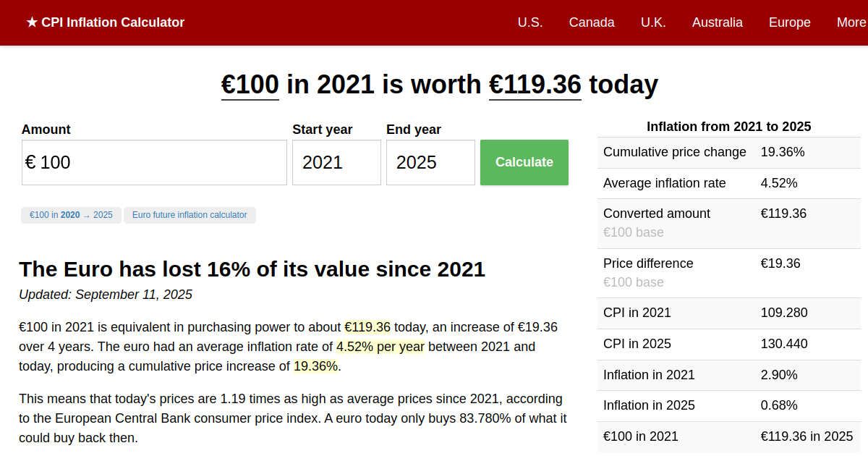Select the End year field

tap(430, 162)
